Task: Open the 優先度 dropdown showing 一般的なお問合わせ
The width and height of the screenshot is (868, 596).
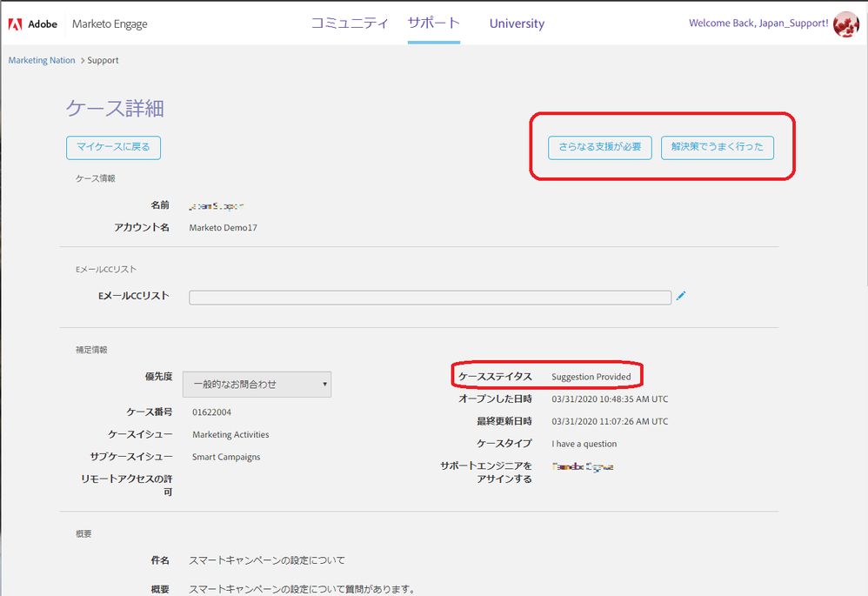Action: [x=257, y=385]
